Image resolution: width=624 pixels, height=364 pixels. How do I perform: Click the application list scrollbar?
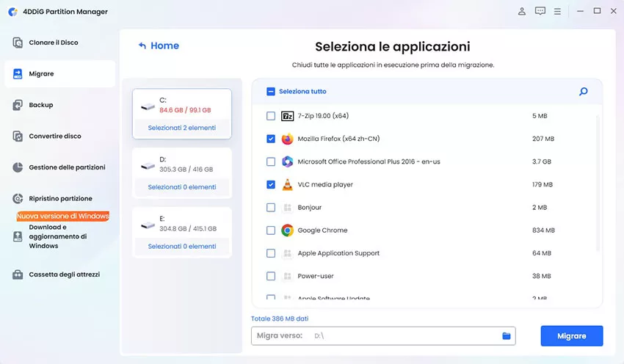point(598,183)
